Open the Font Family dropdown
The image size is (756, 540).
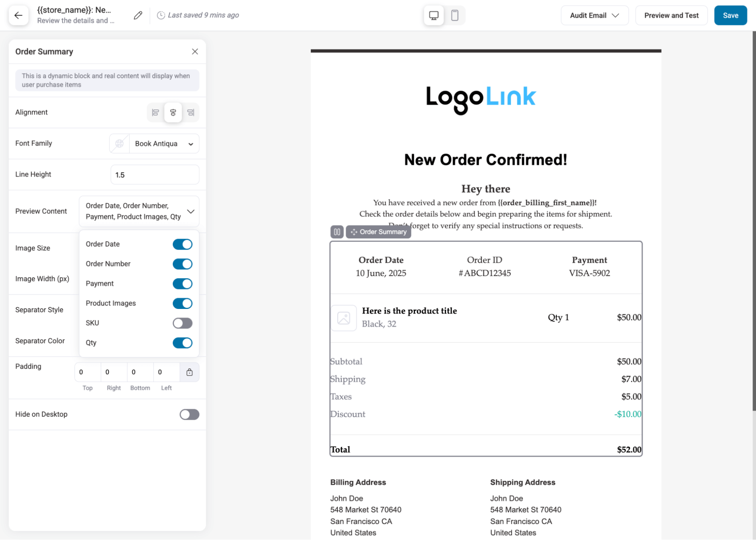[x=164, y=144]
